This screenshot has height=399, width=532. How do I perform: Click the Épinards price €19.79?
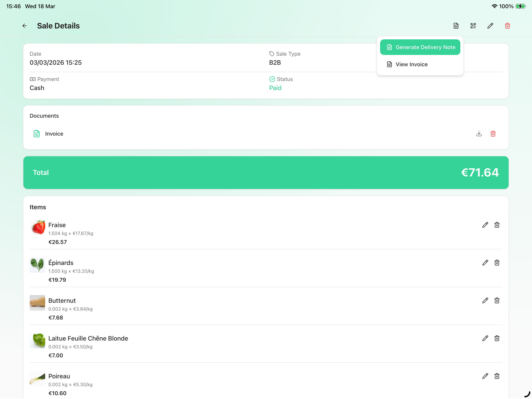pyautogui.click(x=57, y=280)
